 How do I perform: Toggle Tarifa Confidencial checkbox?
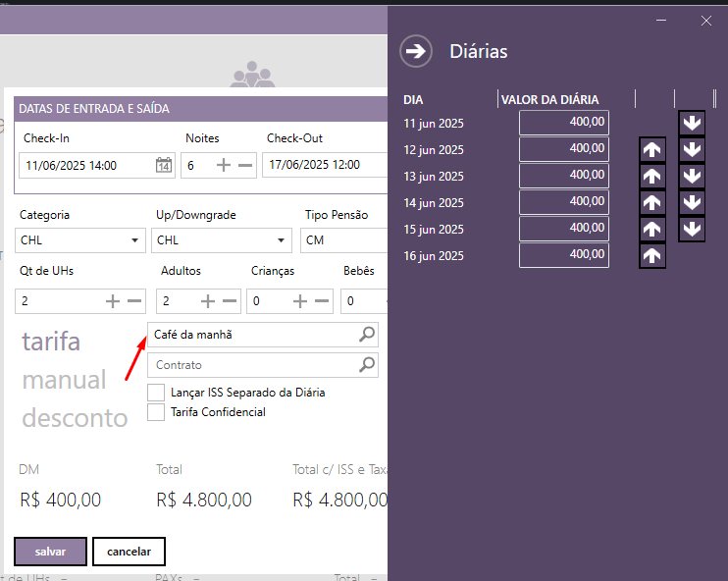click(x=155, y=412)
